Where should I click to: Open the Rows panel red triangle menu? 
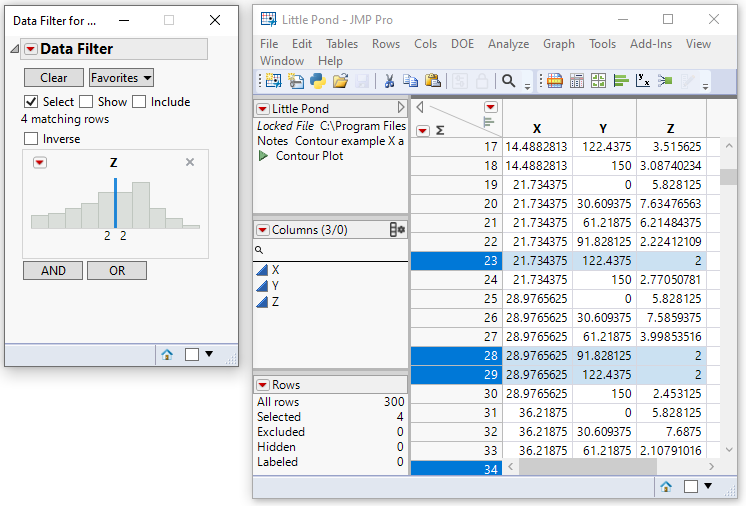[262, 384]
